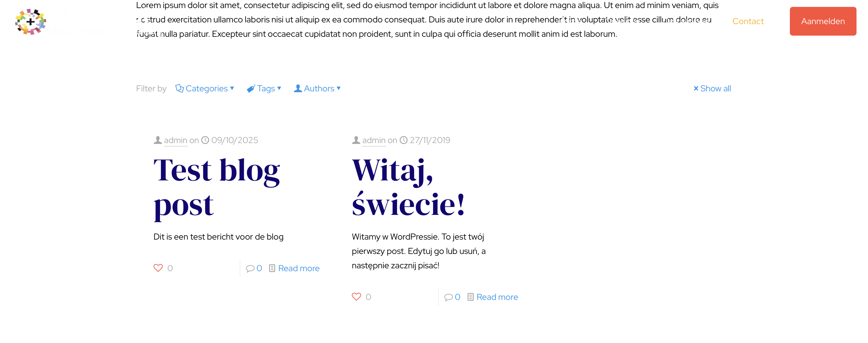Expand the Categories filter dropdown
This screenshot has height=343, width=868.
click(207, 88)
